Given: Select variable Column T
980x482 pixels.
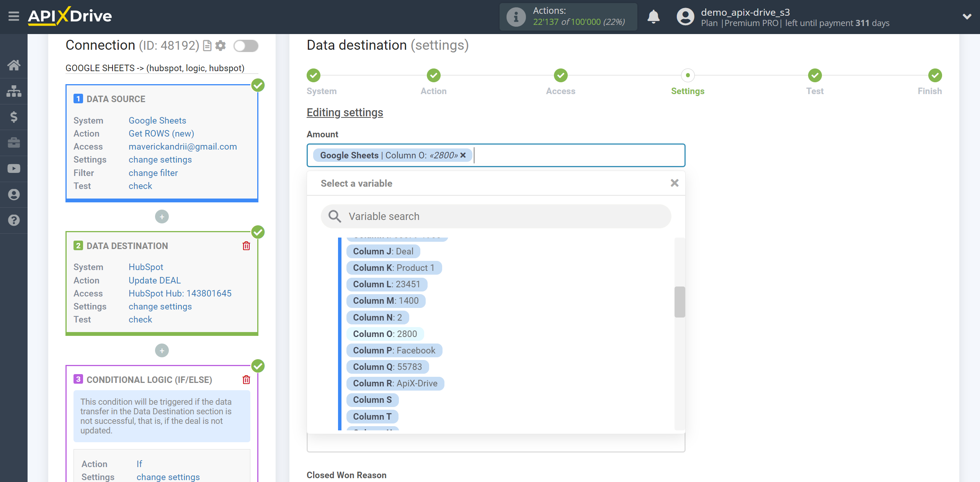Looking at the screenshot, I should (372, 417).
